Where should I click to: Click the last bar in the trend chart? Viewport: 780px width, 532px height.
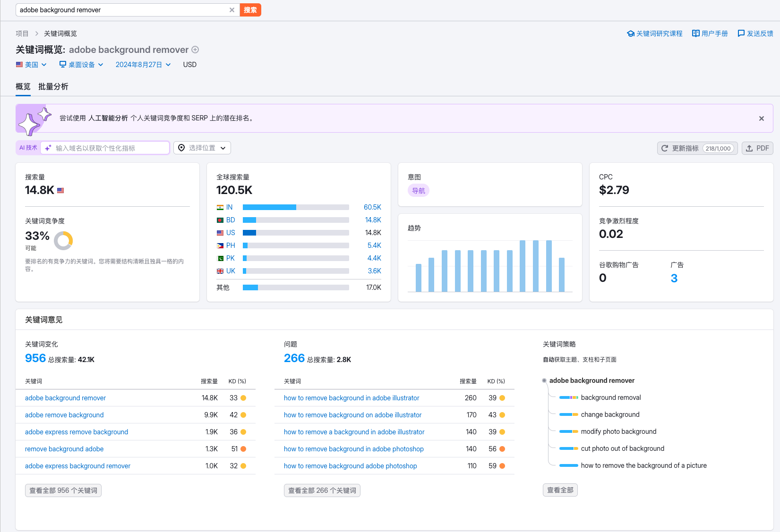[562, 275]
